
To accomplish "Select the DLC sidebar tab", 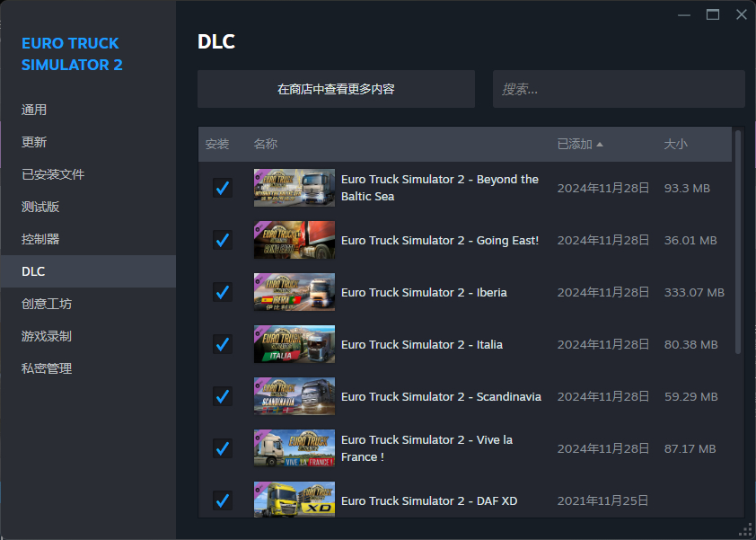I will [x=88, y=271].
